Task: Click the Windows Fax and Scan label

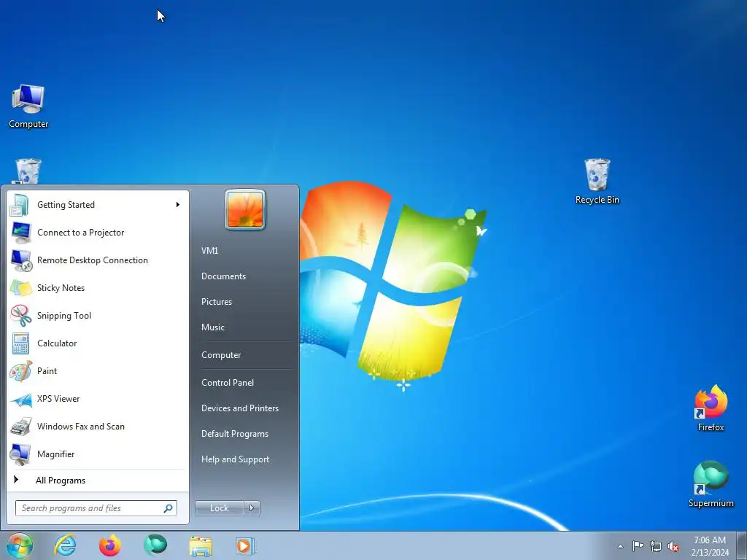Action: (81, 427)
